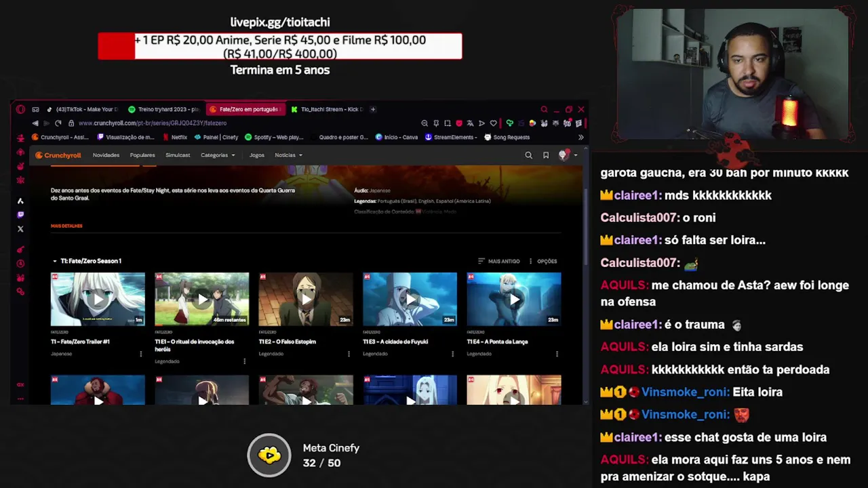Search Crunchyroll with the magnifier icon
Screen dimensions: 868x488
tap(528, 155)
